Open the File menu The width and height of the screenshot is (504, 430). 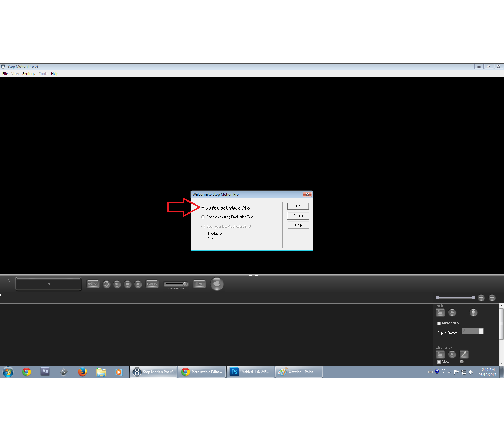(x=5, y=73)
